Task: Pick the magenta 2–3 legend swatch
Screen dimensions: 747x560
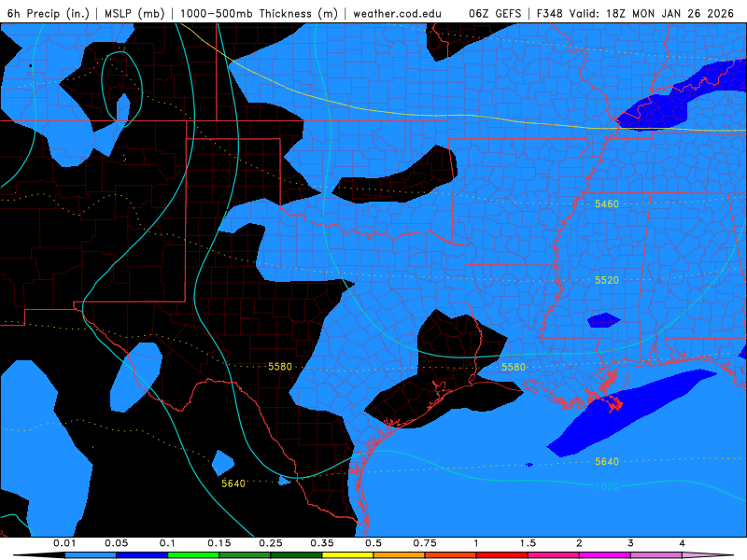Action: coord(605,555)
